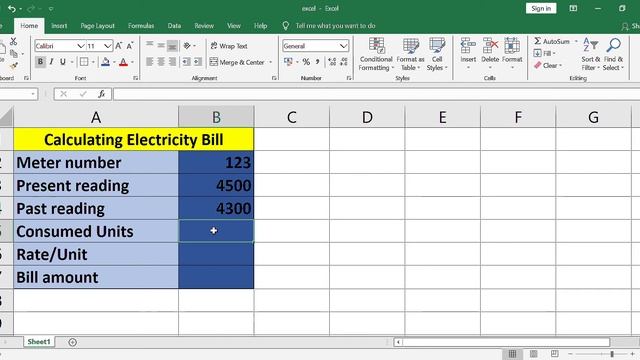The width and height of the screenshot is (640, 360).
Task: Apply red Font Color A
Action: click(123, 62)
